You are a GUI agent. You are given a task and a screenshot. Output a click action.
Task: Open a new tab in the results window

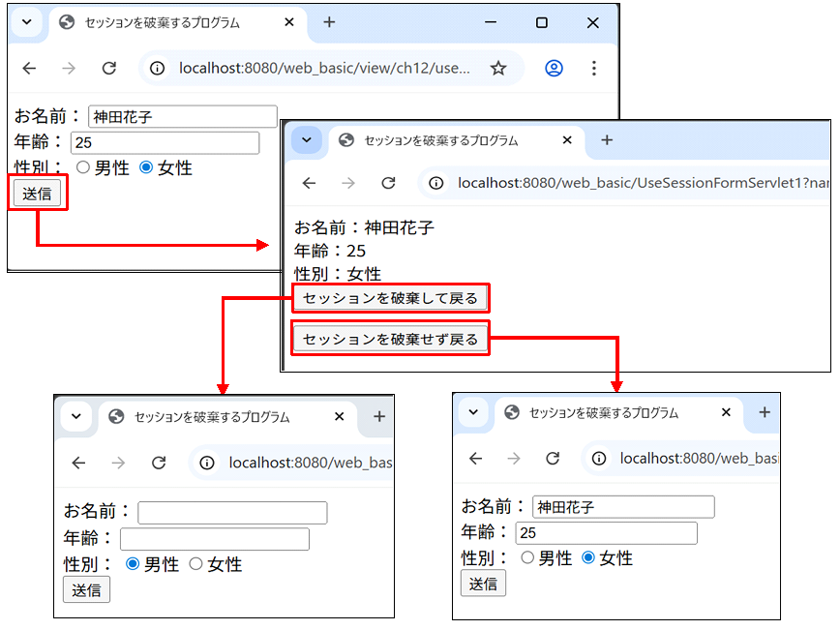click(607, 140)
